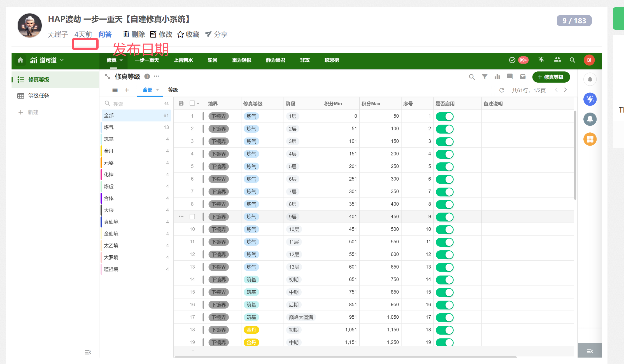Switch to the 等级 view tab
Image resolution: width=624 pixels, height=364 pixels.
[173, 90]
